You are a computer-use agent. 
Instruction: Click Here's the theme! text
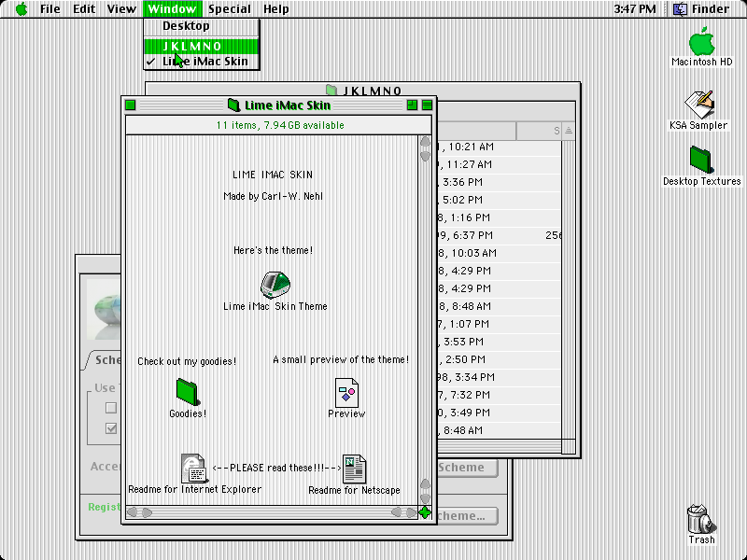pyautogui.click(x=273, y=250)
